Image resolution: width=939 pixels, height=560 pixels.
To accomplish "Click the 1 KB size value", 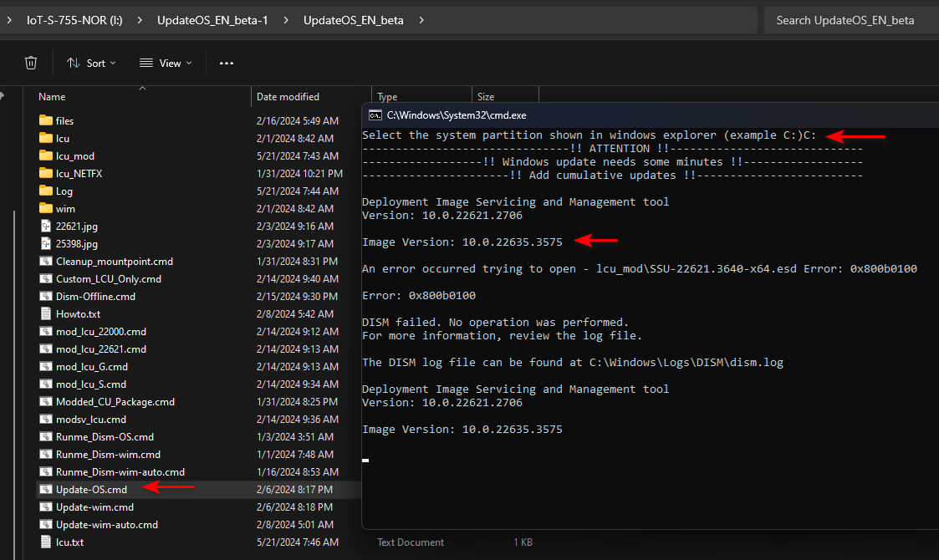I will click(x=523, y=542).
